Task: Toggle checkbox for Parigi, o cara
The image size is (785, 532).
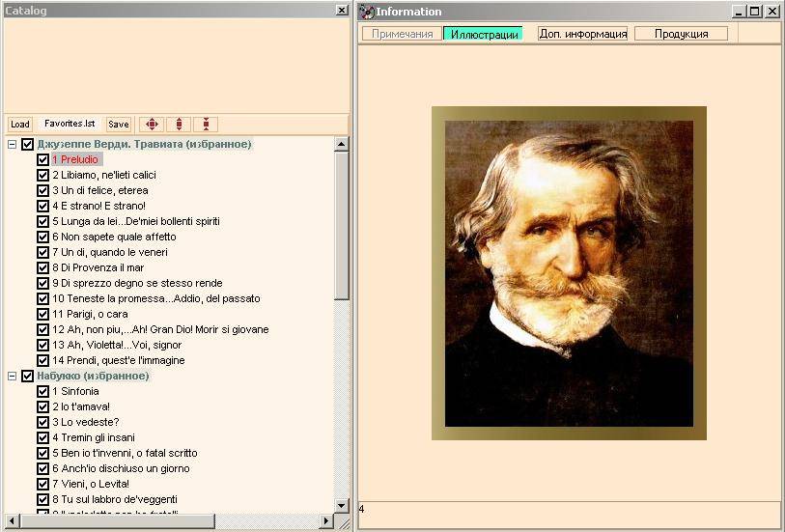Action: tap(43, 315)
